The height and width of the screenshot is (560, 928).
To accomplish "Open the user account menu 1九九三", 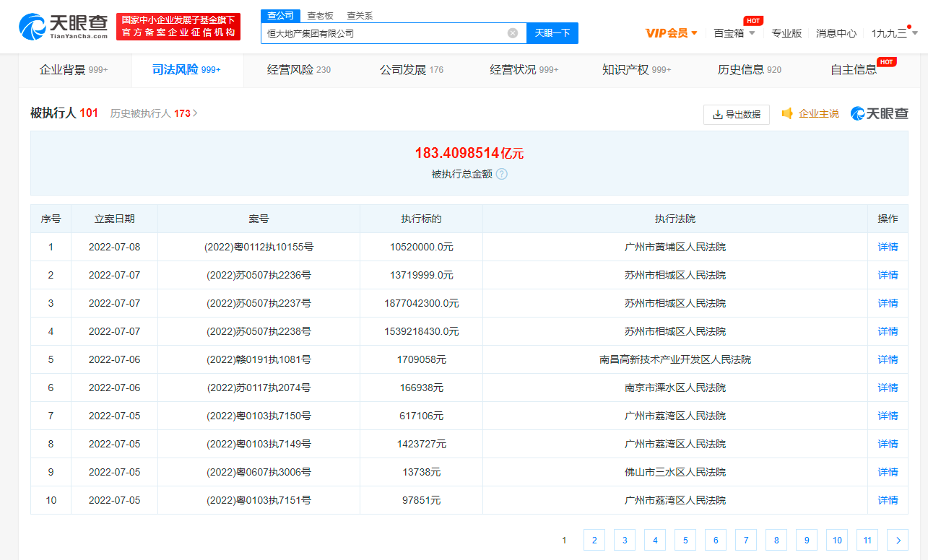I will pos(893,33).
